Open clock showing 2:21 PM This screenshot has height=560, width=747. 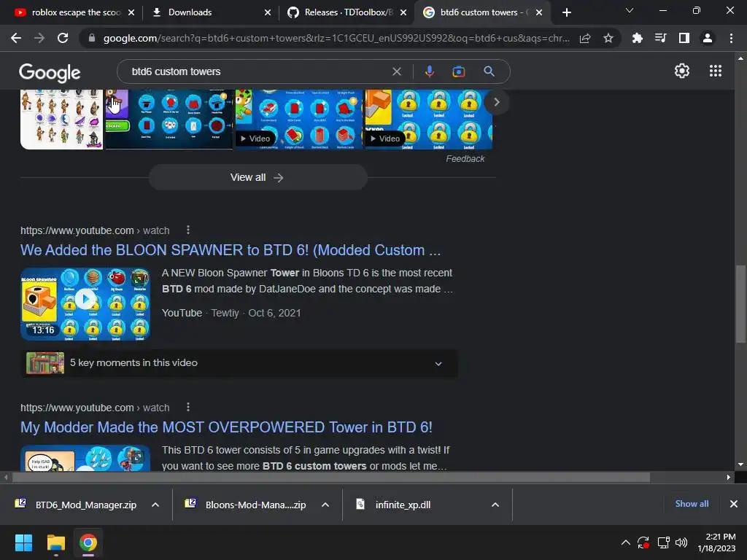[x=716, y=542]
